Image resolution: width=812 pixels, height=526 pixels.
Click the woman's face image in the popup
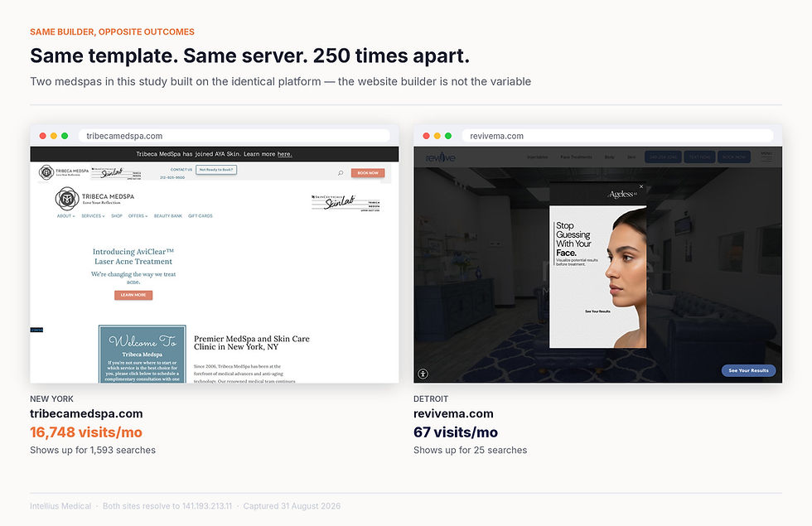coord(625,277)
